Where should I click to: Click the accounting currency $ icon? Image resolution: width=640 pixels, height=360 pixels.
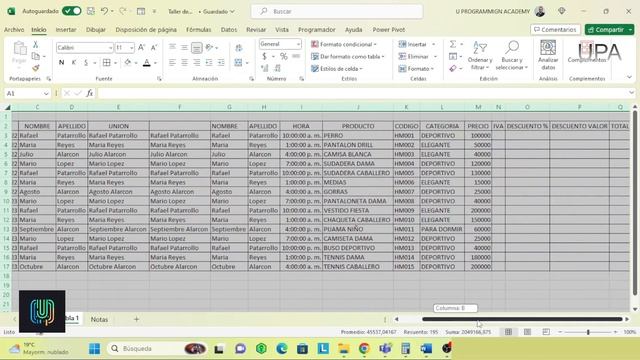(264, 56)
